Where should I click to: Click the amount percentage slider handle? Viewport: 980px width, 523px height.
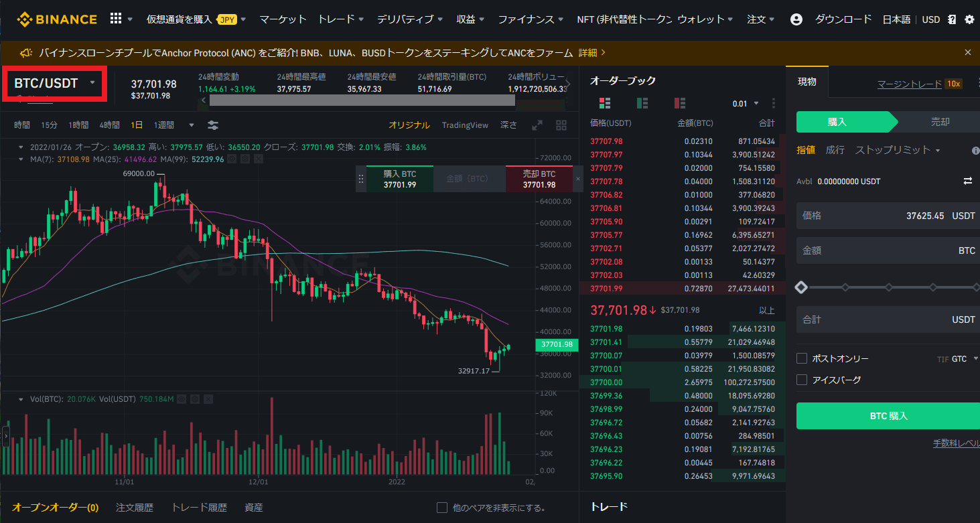point(801,287)
